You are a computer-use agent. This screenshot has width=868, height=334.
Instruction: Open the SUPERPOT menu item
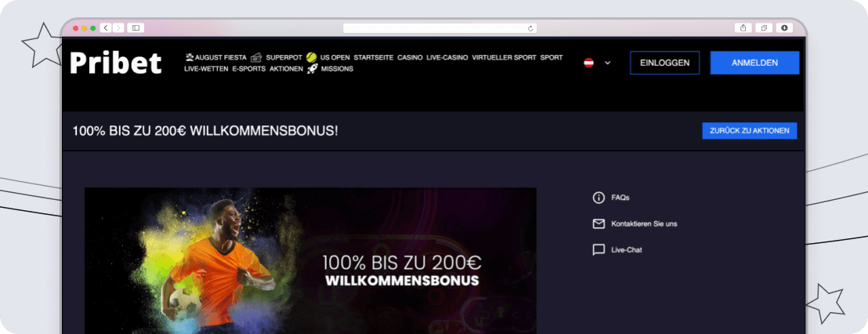click(284, 57)
